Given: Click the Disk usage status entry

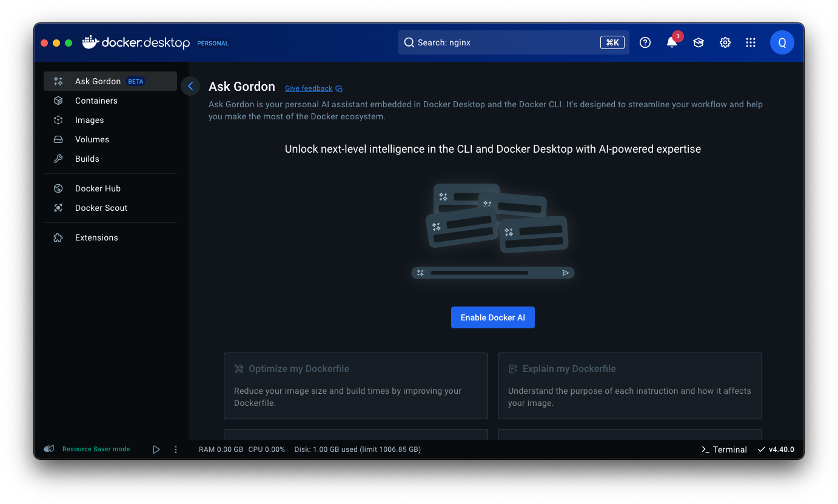Looking at the screenshot, I should coord(358,449).
